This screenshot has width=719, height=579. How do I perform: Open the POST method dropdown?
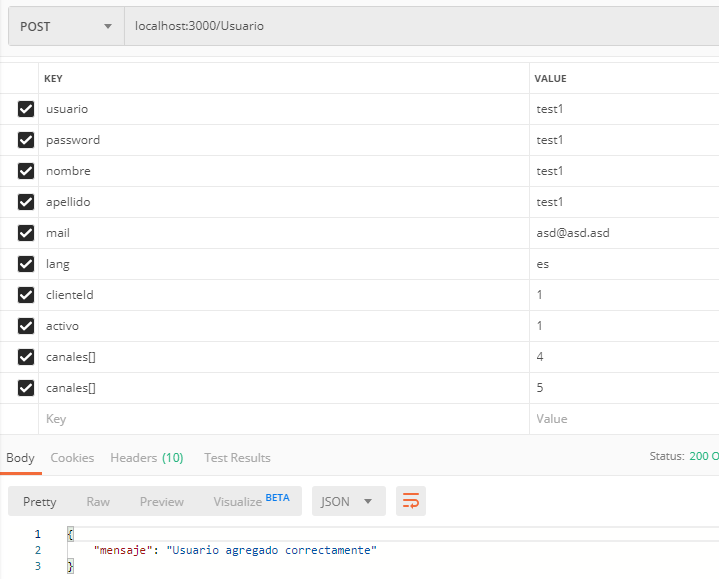pos(65,26)
